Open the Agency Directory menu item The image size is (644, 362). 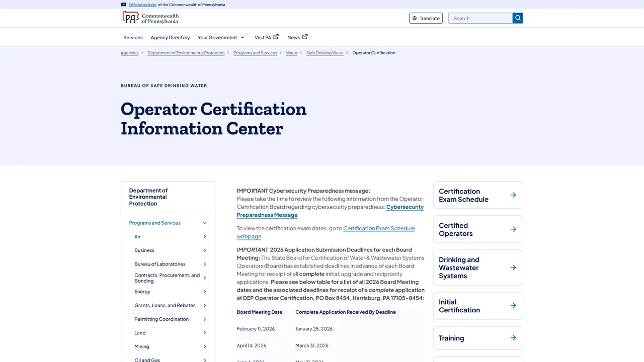pos(170,37)
